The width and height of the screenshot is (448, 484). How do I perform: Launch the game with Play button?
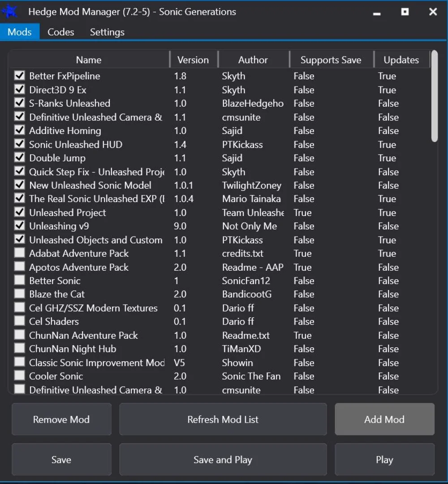click(384, 459)
